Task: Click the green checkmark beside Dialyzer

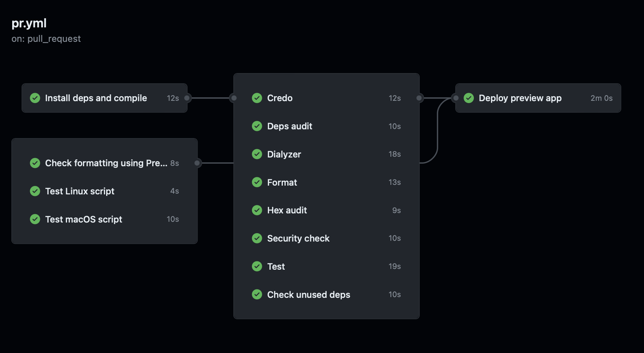Action: 257,154
